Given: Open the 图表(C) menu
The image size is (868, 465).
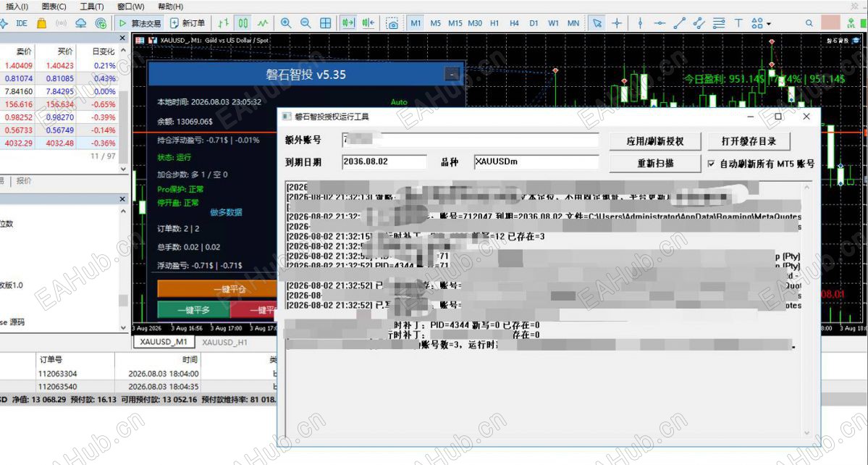Looking at the screenshot, I should point(54,7).
